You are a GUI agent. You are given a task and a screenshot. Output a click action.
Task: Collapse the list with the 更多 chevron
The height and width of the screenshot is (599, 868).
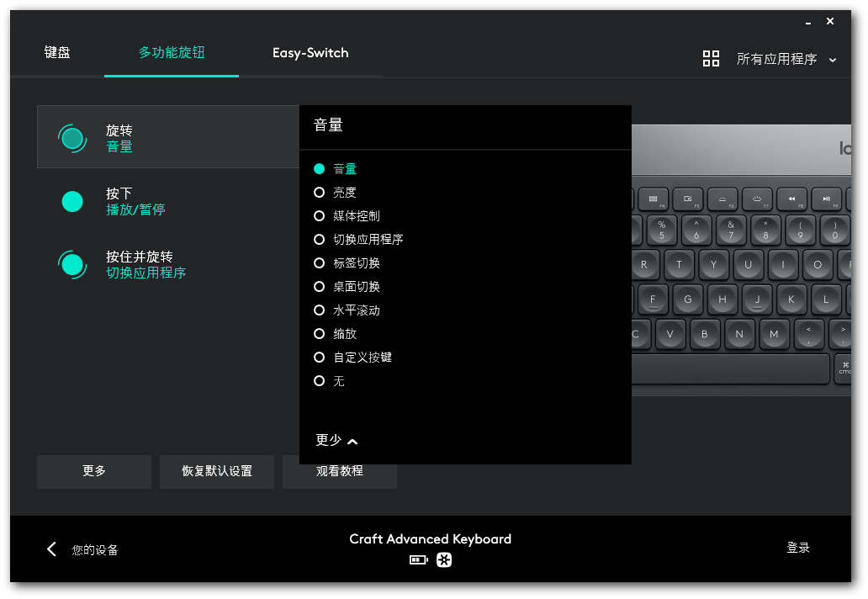point(335,440)
